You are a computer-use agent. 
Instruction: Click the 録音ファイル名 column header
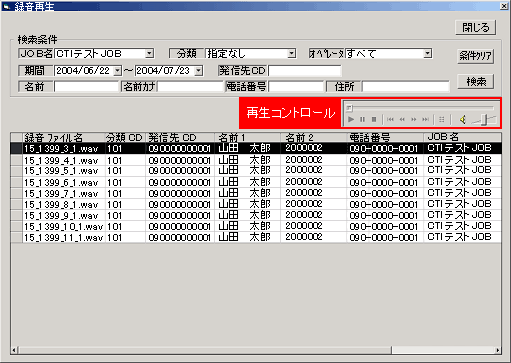click(x=64, y=137)
